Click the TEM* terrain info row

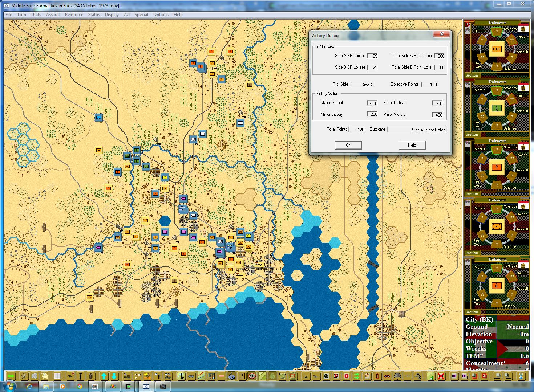tap(497, 356)
